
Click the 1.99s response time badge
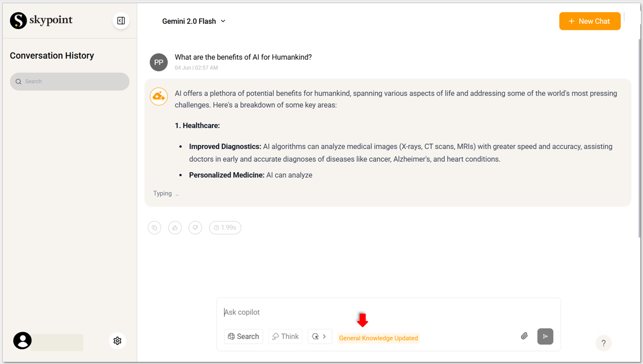point(225,227)
